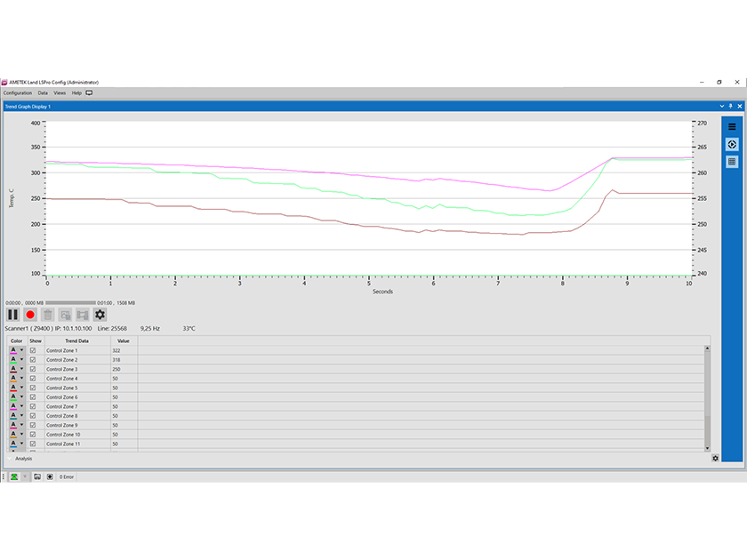Image resolution: width=747 pixels, height=560 pixels.
Task: Toggle the Show checkbox for Control Zone 10
Action: pos(33,434)
